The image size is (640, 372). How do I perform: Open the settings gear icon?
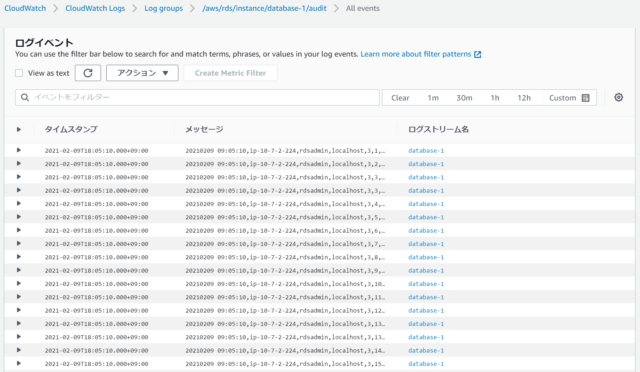point(618,98)
